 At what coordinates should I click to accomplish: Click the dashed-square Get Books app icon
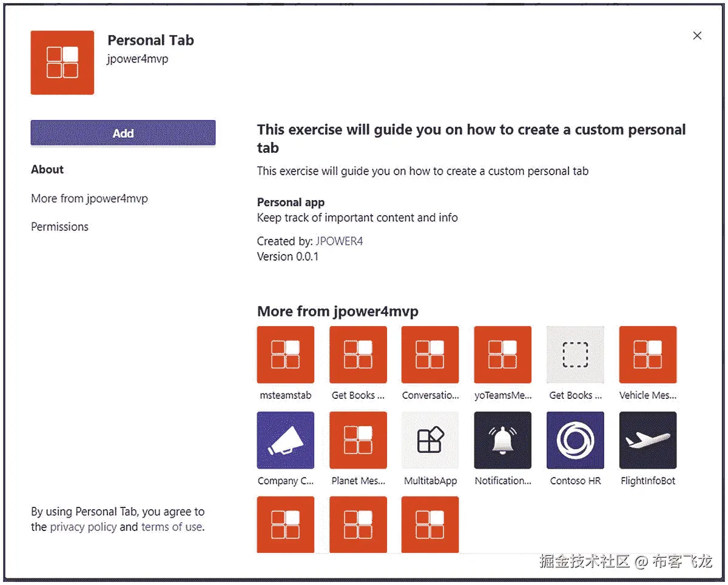pos(575,355)
